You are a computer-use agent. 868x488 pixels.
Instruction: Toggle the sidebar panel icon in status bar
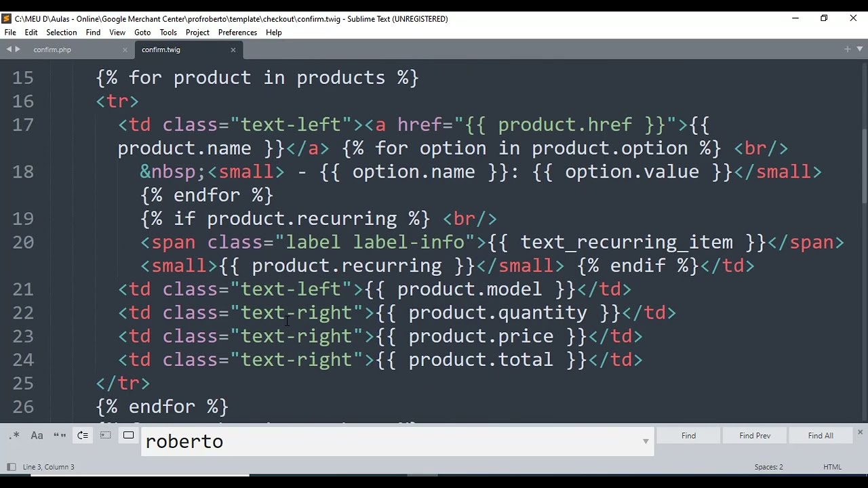click(11, 467)
